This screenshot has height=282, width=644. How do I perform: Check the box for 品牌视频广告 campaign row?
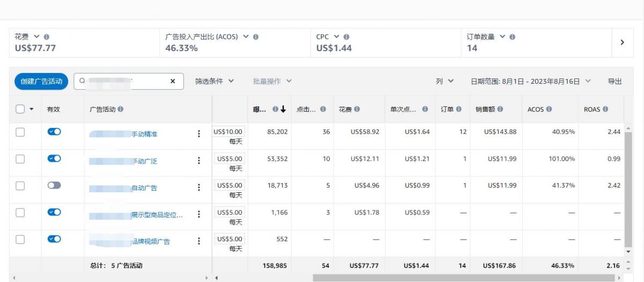point(21,239)
